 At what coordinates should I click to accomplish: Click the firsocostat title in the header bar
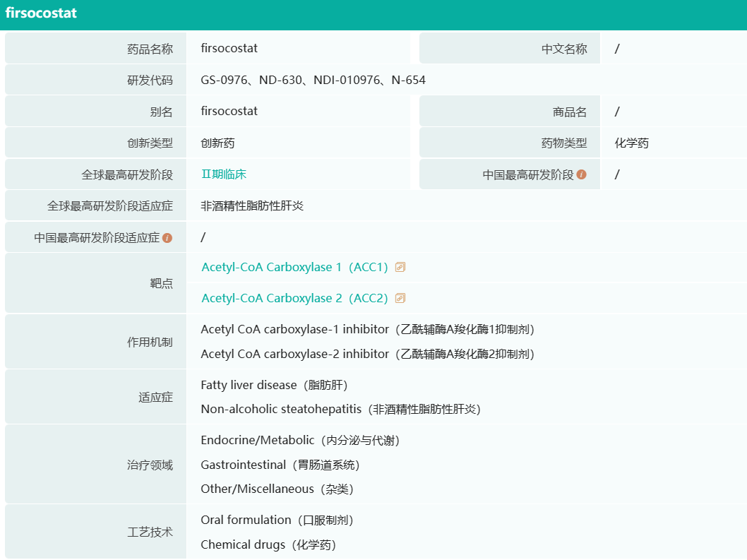pyautogui.click(x=41, y=13)
